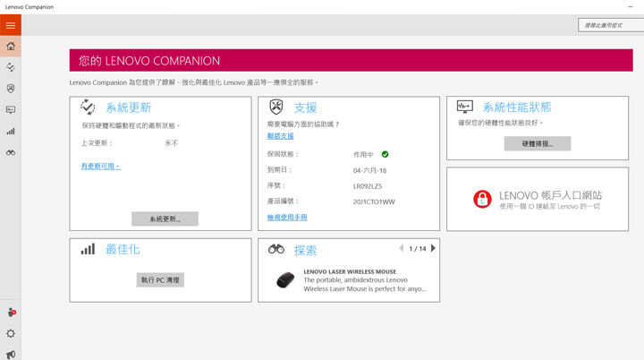Click the megaphone feedback icon
This screenshot has height=360, width=644.
[11, 354]
